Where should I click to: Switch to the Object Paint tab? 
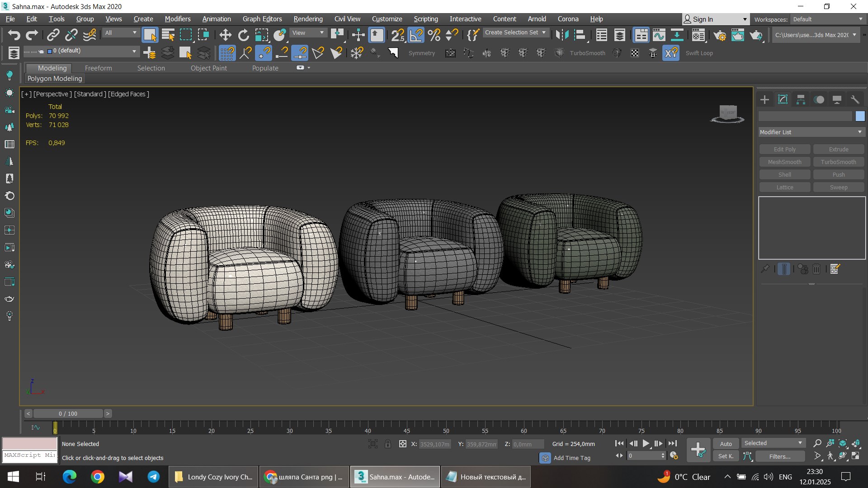click(x=208, y=68)
